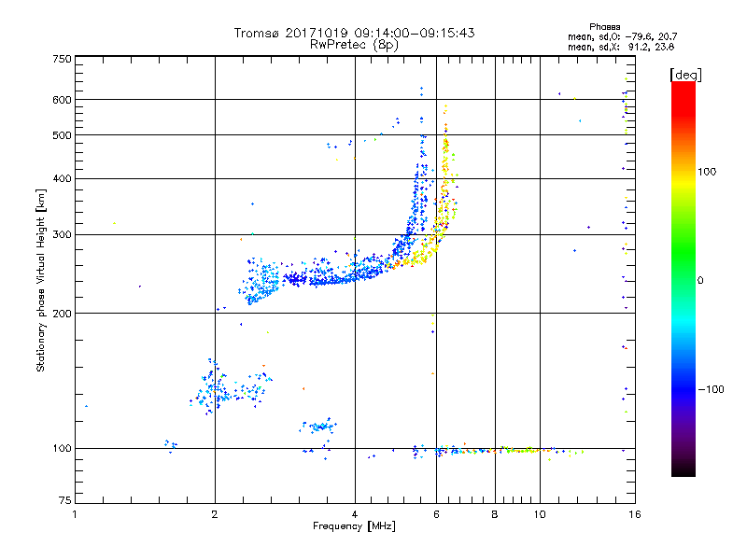
Task: Click the colorbar tick label "-100"
Action: pos(711,389)
